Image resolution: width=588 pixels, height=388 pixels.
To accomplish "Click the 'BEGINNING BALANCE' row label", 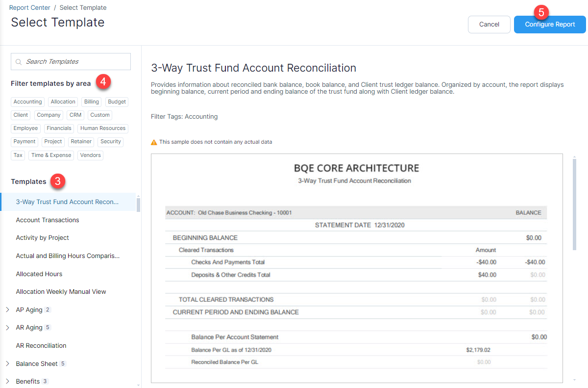I will click(205, 238).
